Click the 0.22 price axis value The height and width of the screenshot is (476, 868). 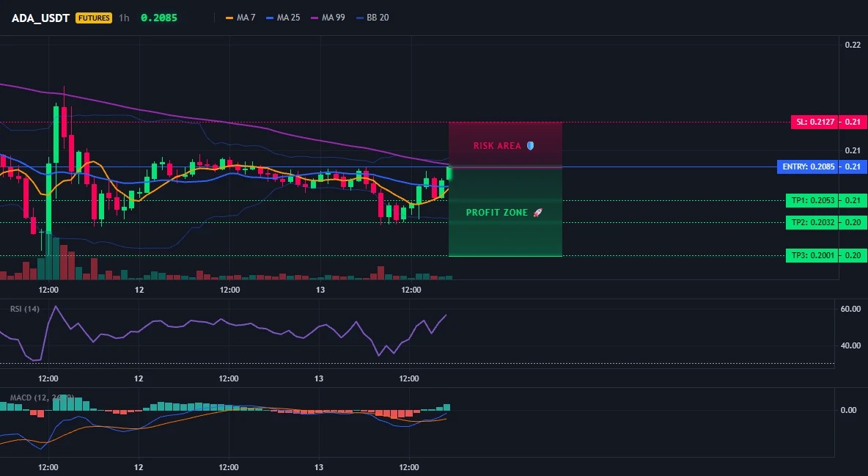pos(853,45)
